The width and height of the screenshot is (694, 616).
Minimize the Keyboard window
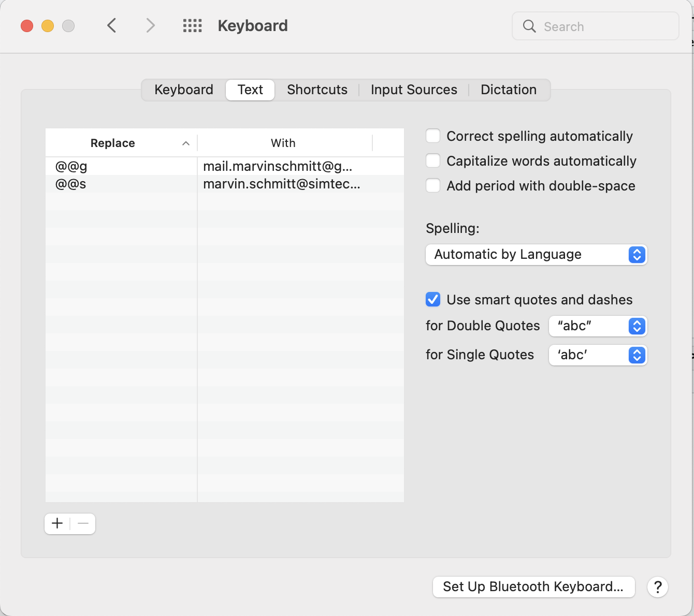(x=48, y=26)
